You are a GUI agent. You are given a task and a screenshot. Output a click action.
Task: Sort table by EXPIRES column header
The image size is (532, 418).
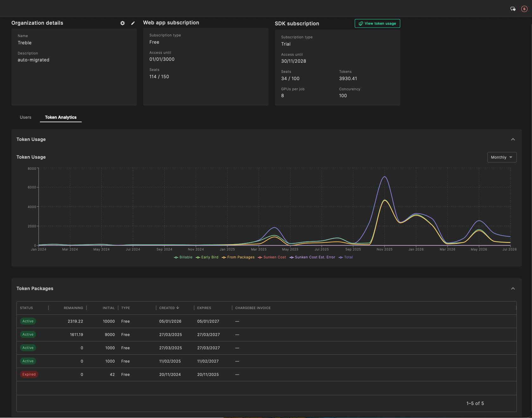pos(204,308)
